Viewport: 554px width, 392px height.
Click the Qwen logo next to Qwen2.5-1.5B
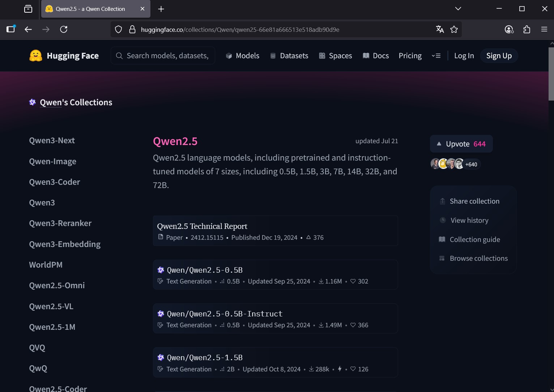[161, 358]
